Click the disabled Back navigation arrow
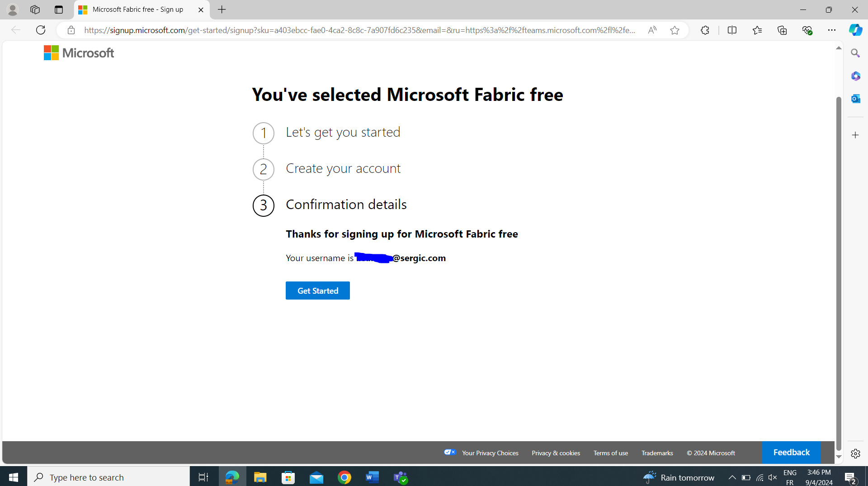 [x=15, y=30]
